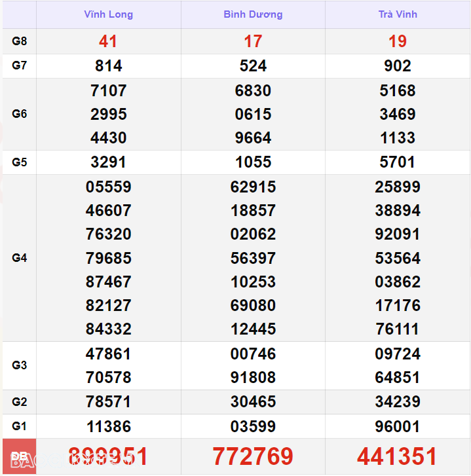The height and width of the screenshot is (476, 471).
Task: Click Bình Dương special prize 772769
Action: click(x=253, y=456)
